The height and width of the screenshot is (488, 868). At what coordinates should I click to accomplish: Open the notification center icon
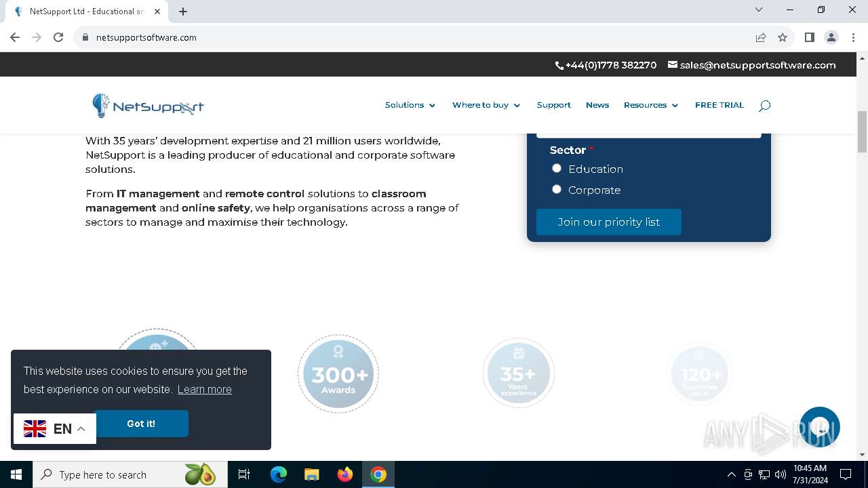point(846,474)
